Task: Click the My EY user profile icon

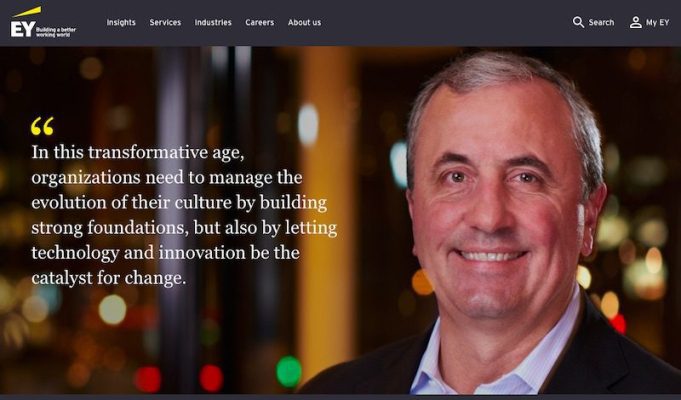Action: (x=635, y=22)
